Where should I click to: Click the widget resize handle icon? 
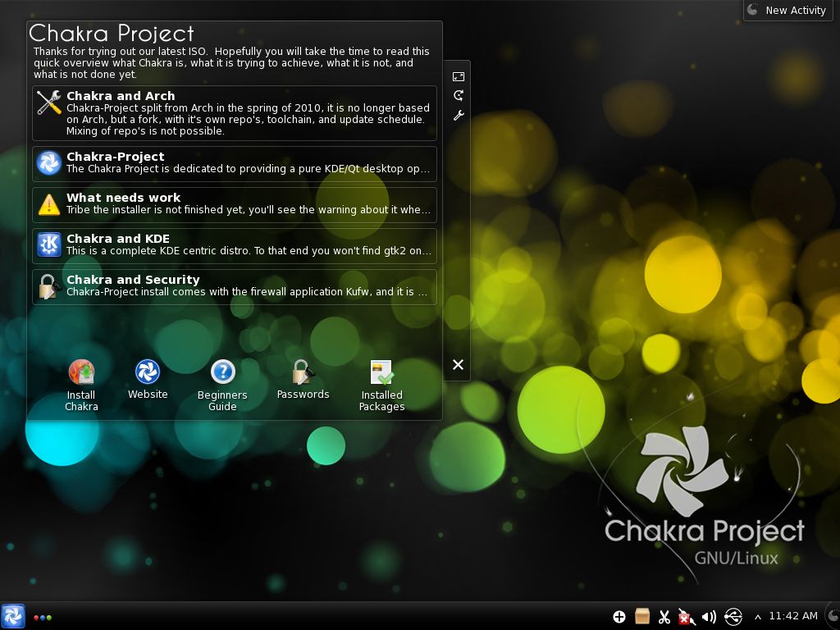pyautogui.click(x=458, y=76)
